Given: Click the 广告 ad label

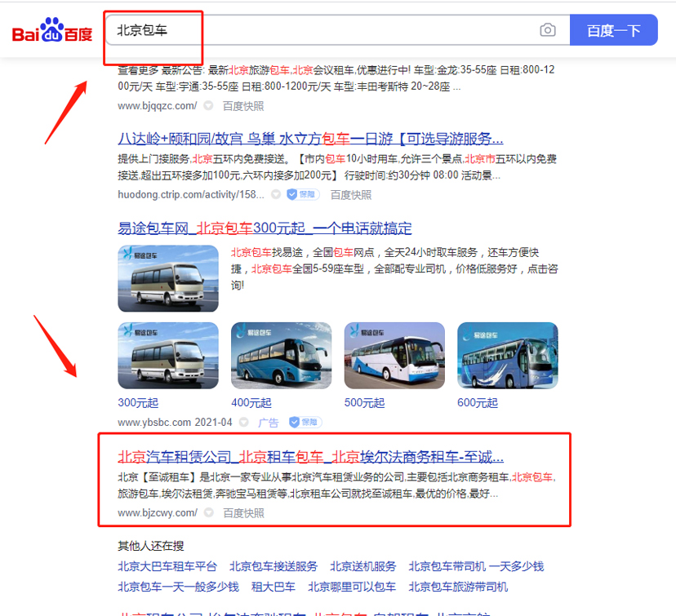Looking at the screenshot, I should (x=268, y=423).
